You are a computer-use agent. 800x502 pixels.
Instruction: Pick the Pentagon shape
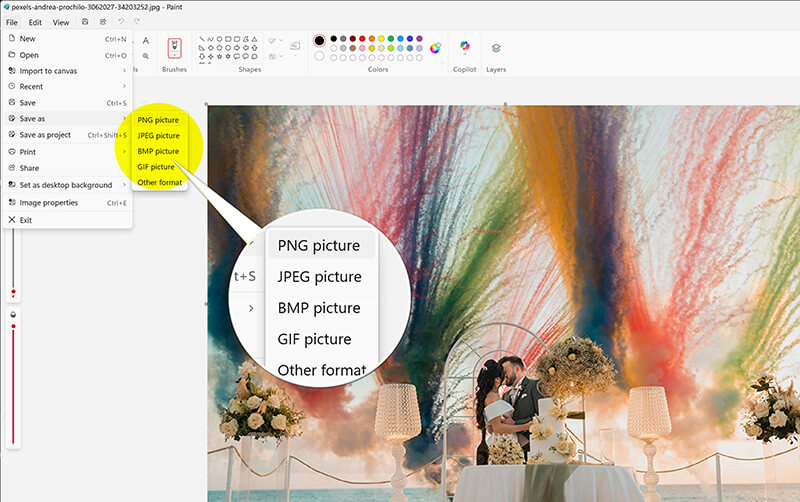tap(219, 47)
